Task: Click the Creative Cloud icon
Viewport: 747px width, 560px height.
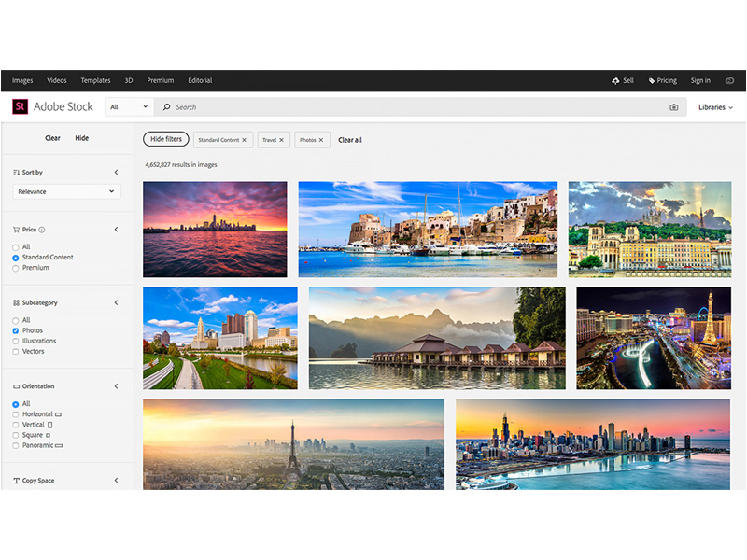Action: [x=729, y=81]
